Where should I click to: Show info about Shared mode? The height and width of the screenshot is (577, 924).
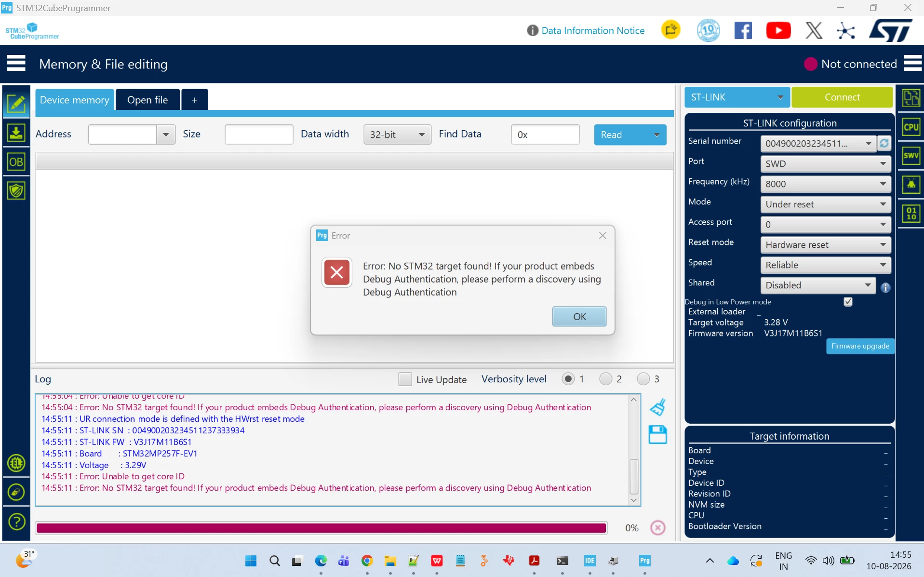(885, 288)
